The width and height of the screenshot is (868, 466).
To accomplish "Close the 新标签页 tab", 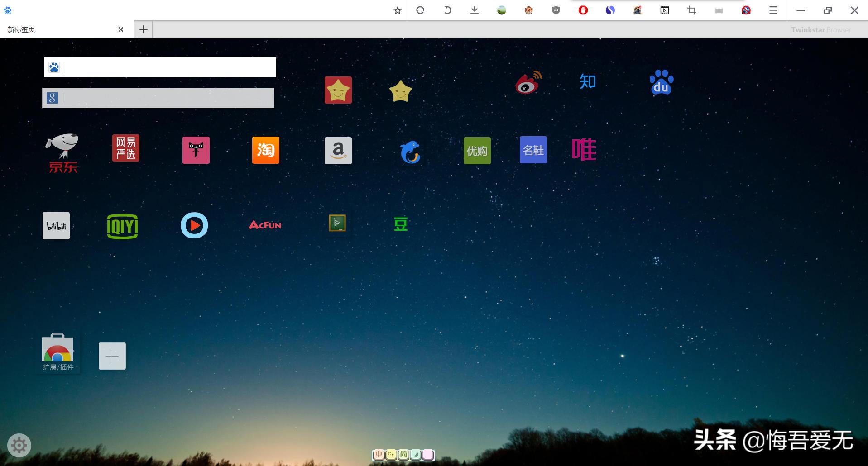I will click(x=121, y=29).
